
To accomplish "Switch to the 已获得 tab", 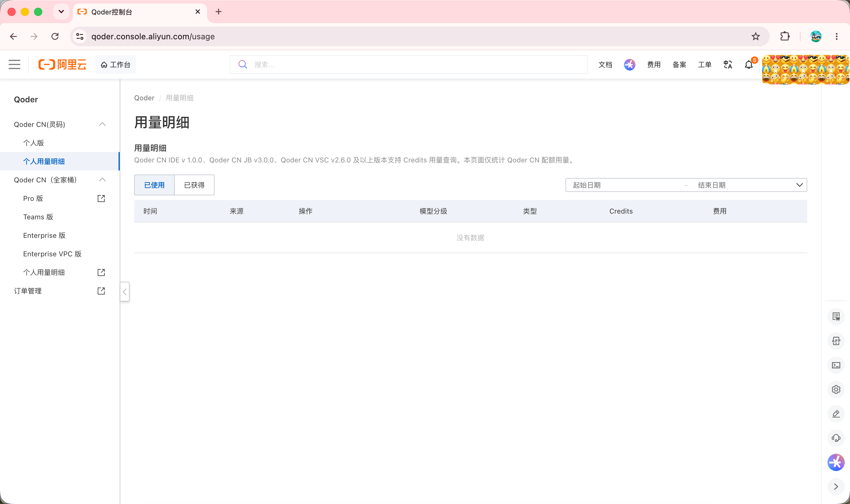I will [x=194, y=185].
